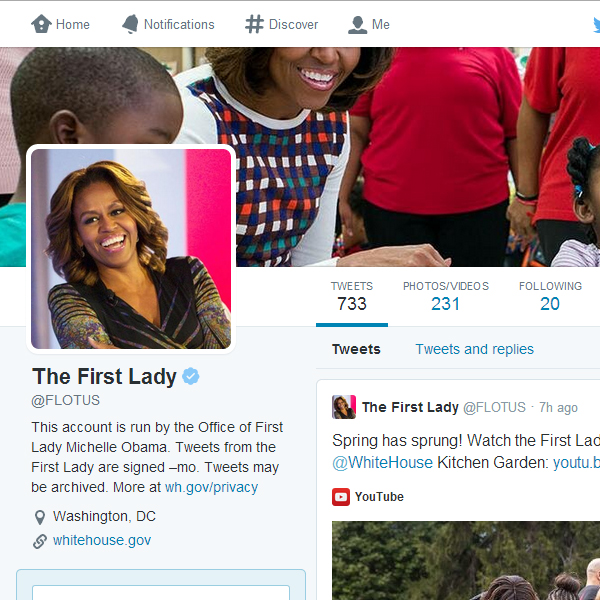Click the small avatar in the tweet header
This screenshot has height=600, width=600.
pyautogui.click(x=344, y=407)
